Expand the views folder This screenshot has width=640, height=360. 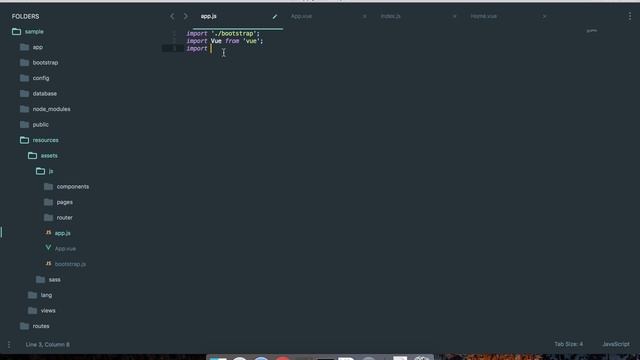pos(48,311)
